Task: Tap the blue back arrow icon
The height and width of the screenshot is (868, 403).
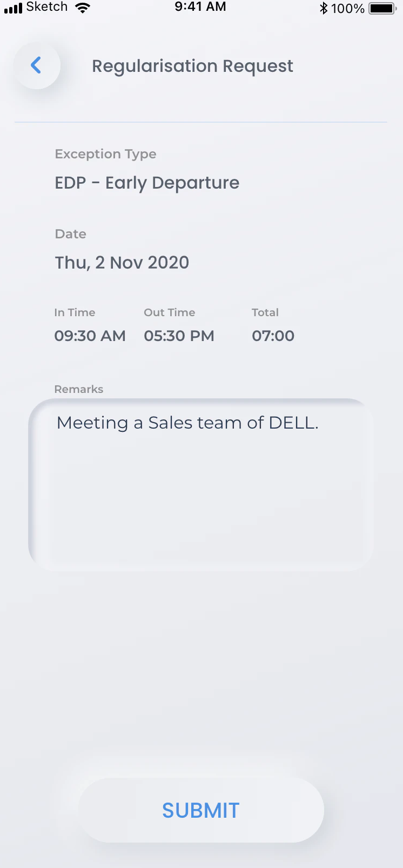Action: click(36, 66)
